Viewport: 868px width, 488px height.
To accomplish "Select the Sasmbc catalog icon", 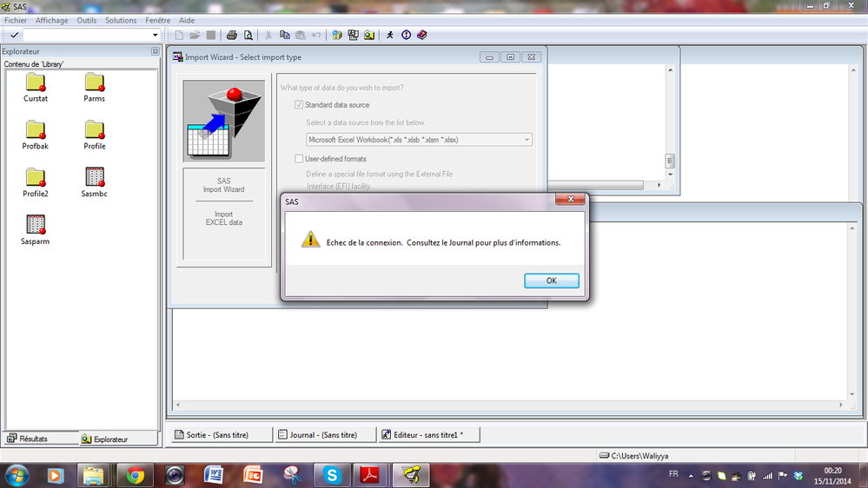I will tap(94, 183).
